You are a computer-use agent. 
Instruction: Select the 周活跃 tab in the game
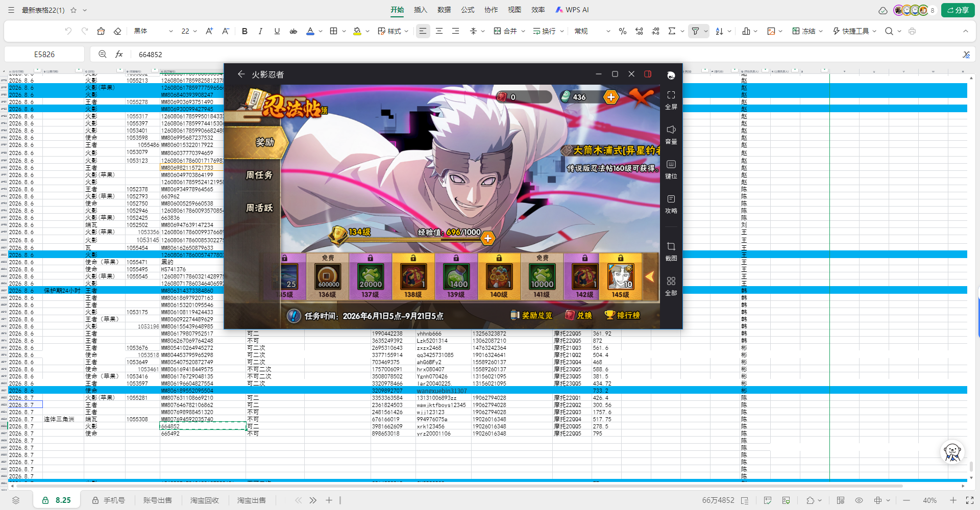point(259,208)
